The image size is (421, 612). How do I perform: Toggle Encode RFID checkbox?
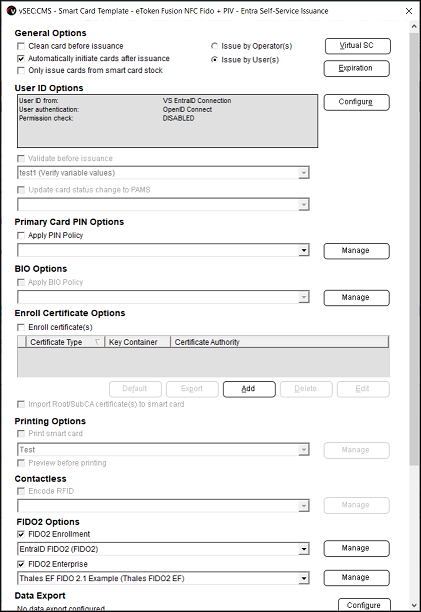(x=21, y=491)
